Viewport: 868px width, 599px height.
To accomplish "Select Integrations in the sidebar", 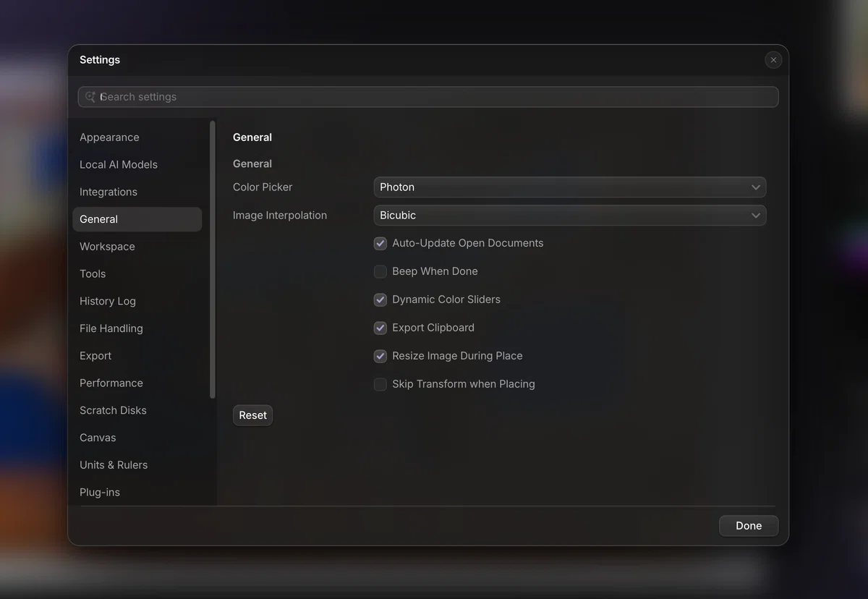I will pyautogui.click(x=137, y=192).
